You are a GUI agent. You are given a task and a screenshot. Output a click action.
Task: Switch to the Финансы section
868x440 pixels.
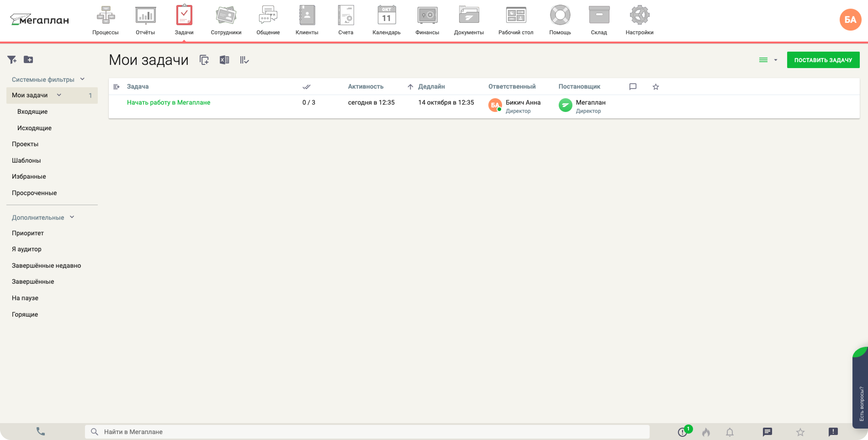click(427, 20)
